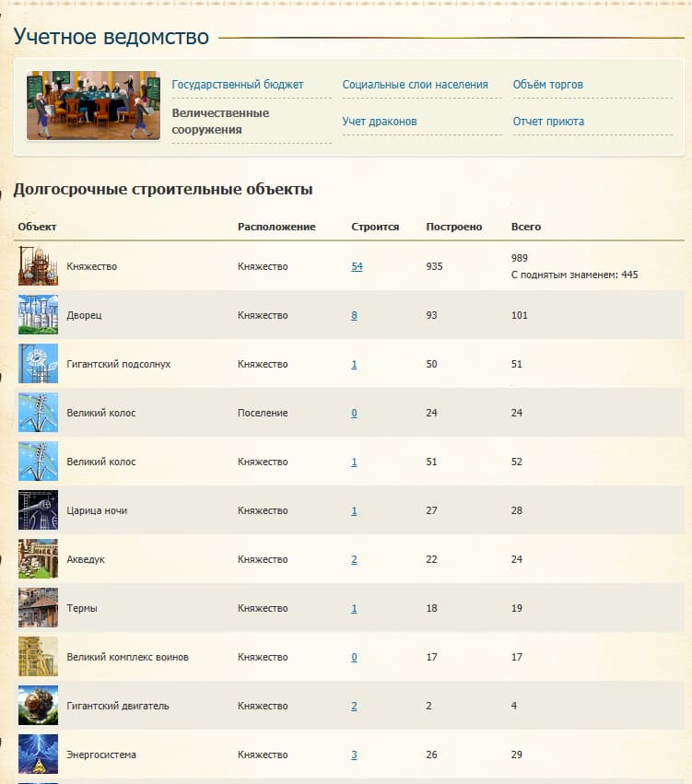Click the Великий комплекс воинов icon
Image resolution: width=692 pixels, height=784 pixels.
38,657
